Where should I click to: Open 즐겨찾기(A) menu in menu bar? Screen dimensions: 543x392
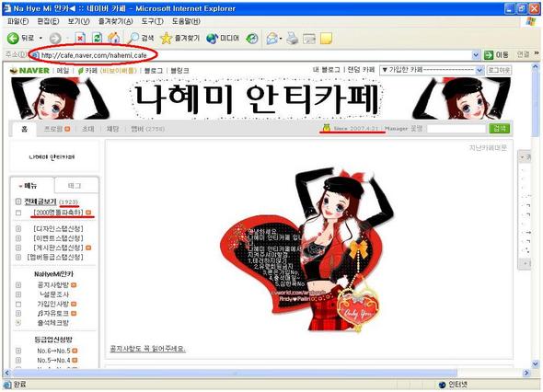click(115, 21)
